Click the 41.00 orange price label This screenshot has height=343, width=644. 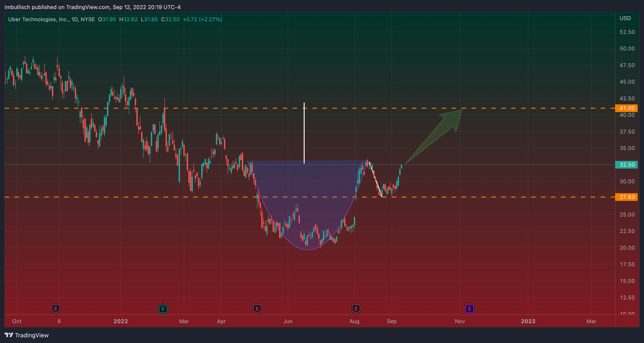pyautogui.click(x=626, y=108)
